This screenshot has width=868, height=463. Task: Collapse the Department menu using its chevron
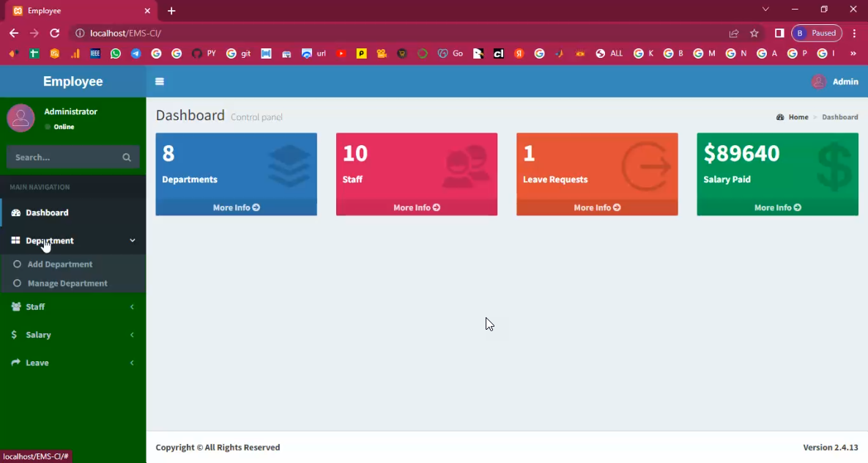[x=133, y=240]
